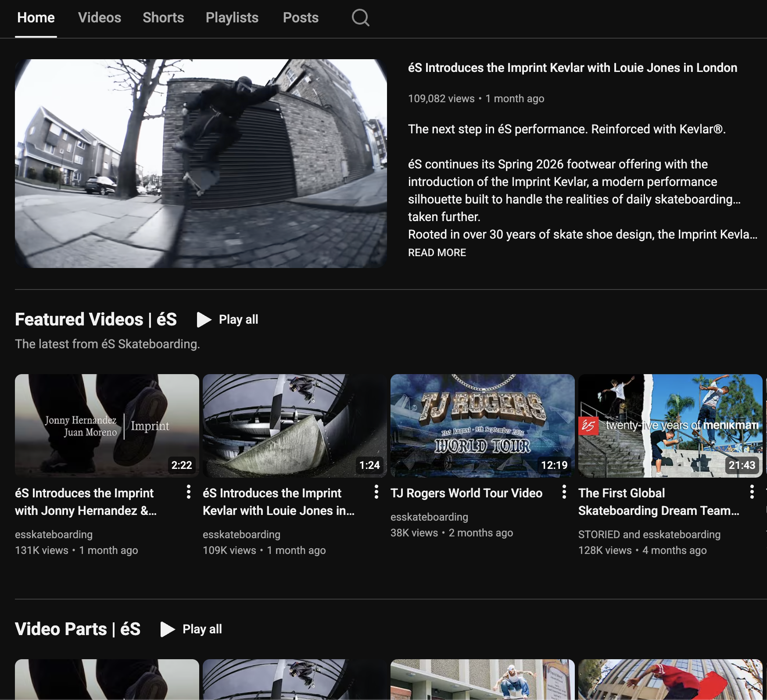Image resolution: width=767 pixels, height=700 pixels.
Task: Open the Jonny Hernandez Juan Moreno Imprint thumbnail
Action: pos(107,426)
